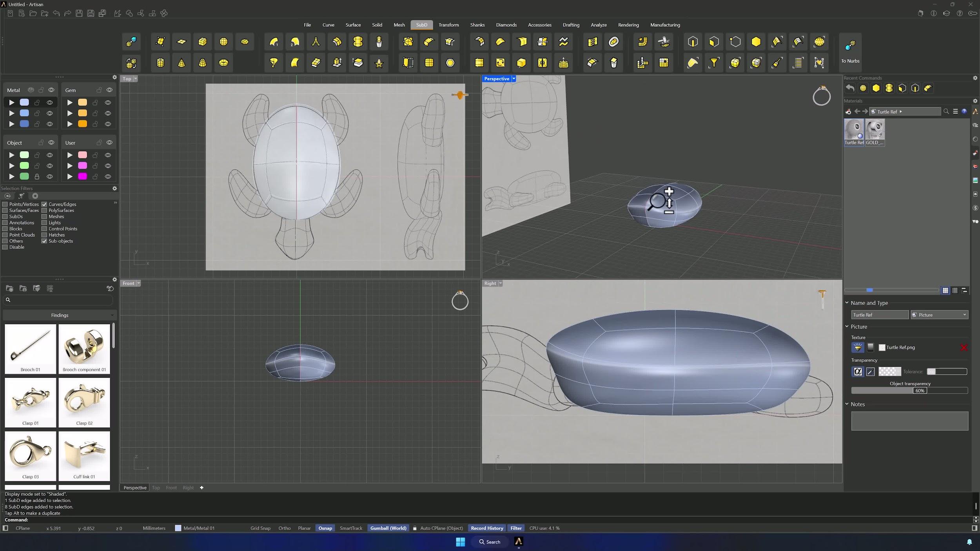Toggle Gumball (World) in status bar
The image size is (980, 551).
388,528
